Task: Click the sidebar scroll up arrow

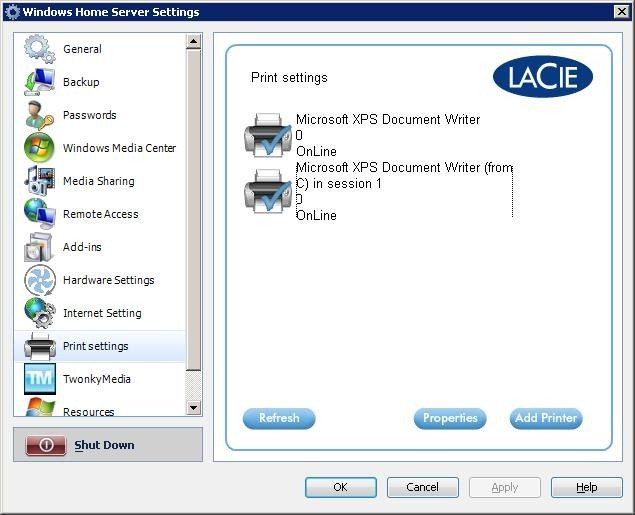Action: [x=194, y=41]
